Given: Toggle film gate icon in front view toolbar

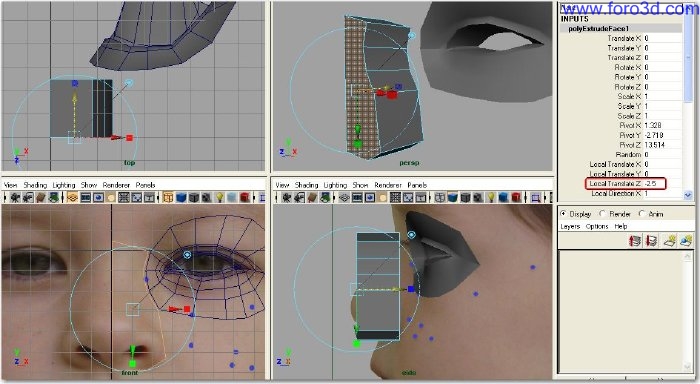Looking at the screenshot, I should [x=85, y=197].
